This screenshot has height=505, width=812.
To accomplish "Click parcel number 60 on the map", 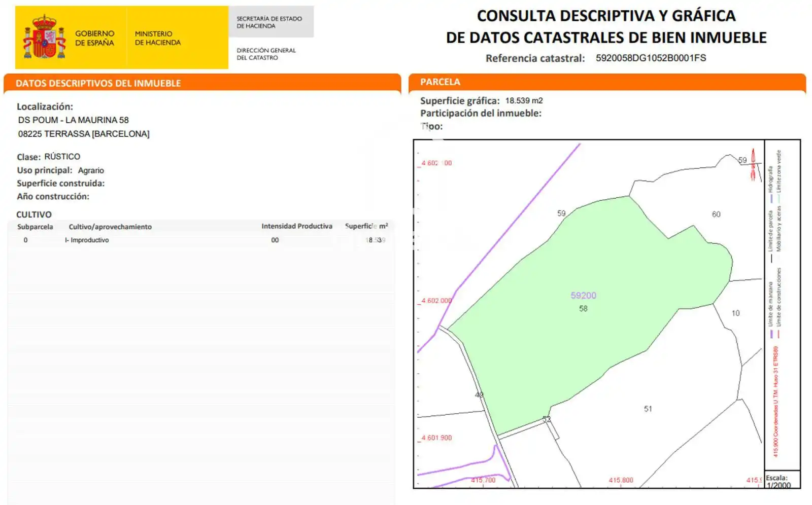I will [x=716, y=214].
